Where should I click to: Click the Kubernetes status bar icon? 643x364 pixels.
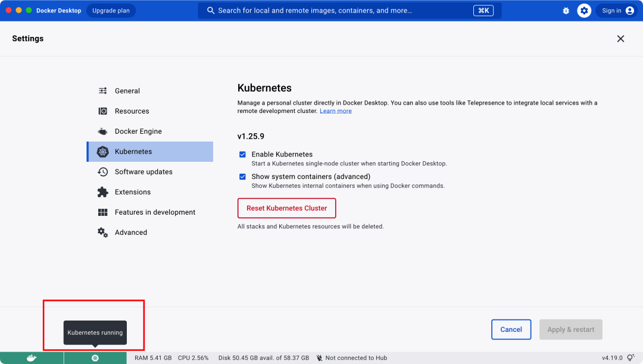[95, 358]
